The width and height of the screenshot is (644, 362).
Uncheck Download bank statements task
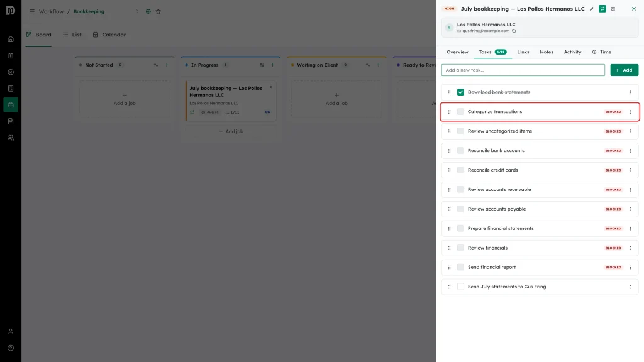(x=460, y=92)
